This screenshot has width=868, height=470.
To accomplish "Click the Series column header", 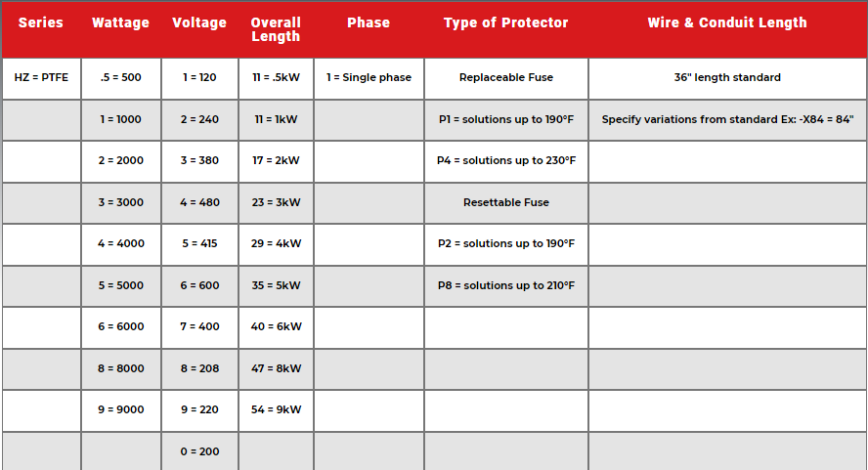I will pos(41,22).
